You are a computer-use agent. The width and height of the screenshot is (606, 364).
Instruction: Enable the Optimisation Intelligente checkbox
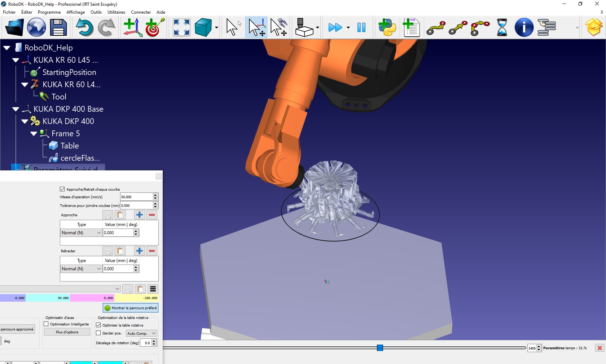(x=46, y=324)
